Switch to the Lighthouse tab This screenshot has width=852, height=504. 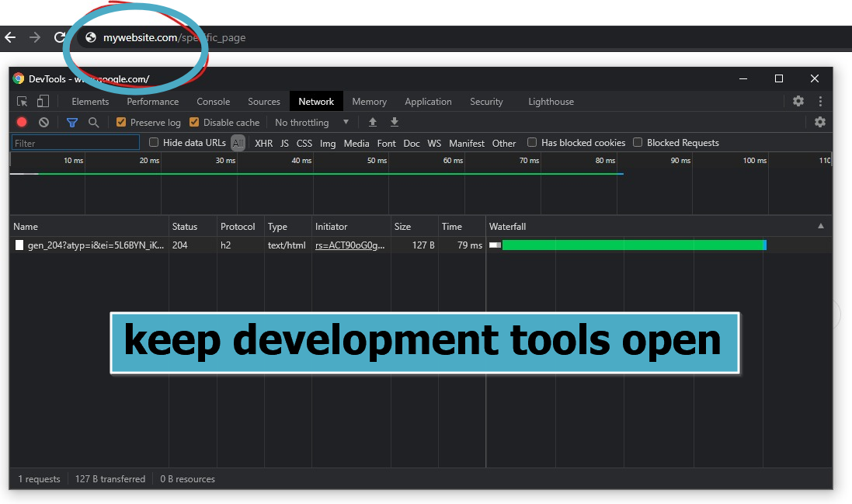(551, 102)
